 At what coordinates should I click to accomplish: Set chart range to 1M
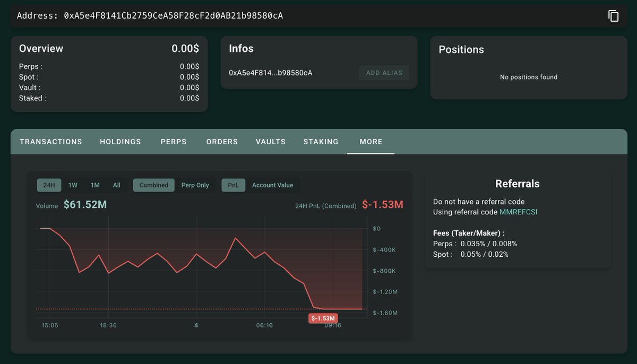point(95,185)
